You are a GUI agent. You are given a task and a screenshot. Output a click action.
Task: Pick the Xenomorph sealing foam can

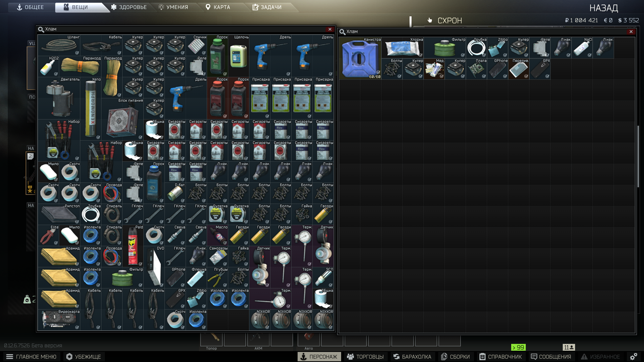click(x=91, y=109)
